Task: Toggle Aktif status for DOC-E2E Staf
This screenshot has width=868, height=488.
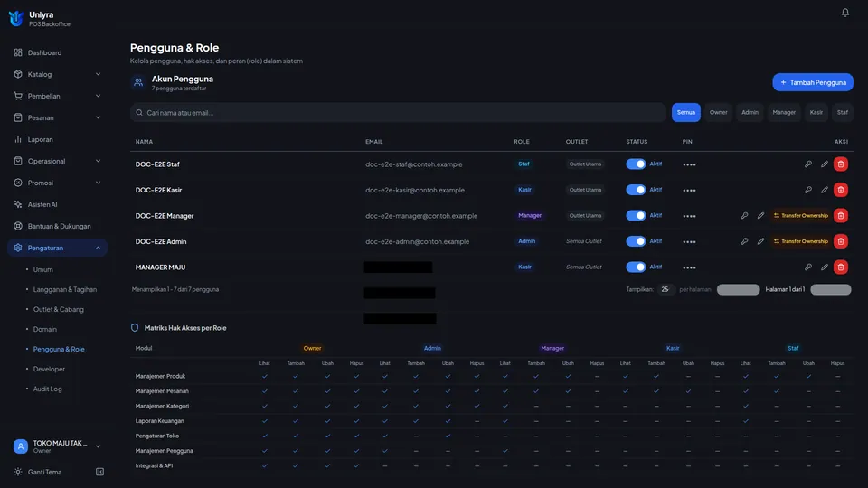Action: click(636, 164)
